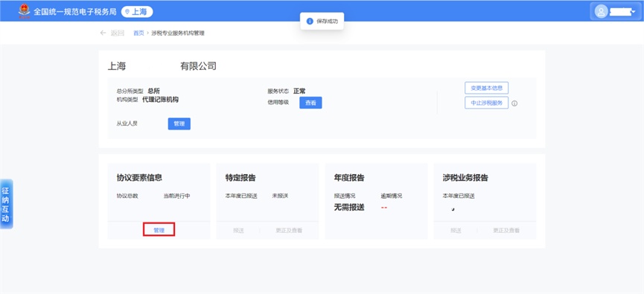Click 更正及查看 under 涉税业务报告

[506, 230]
